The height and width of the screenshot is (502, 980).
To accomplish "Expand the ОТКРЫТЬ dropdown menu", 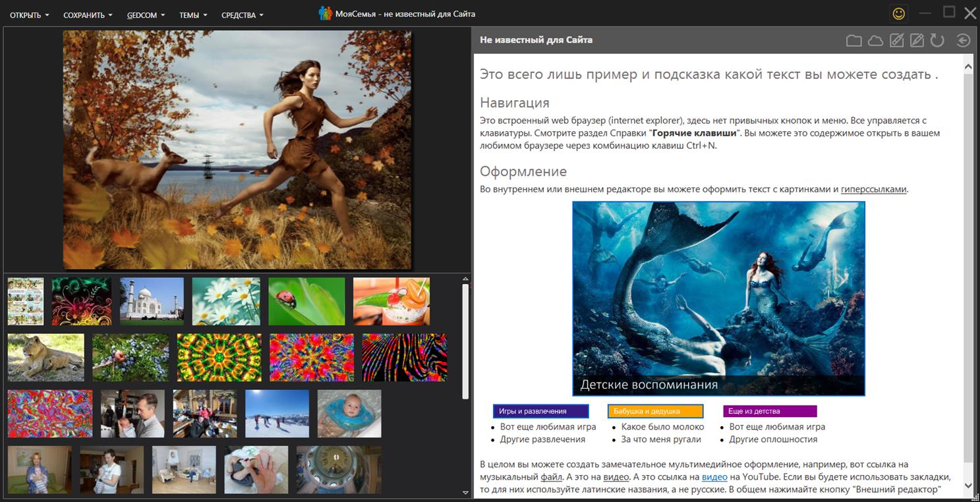I will coord(30,15).
